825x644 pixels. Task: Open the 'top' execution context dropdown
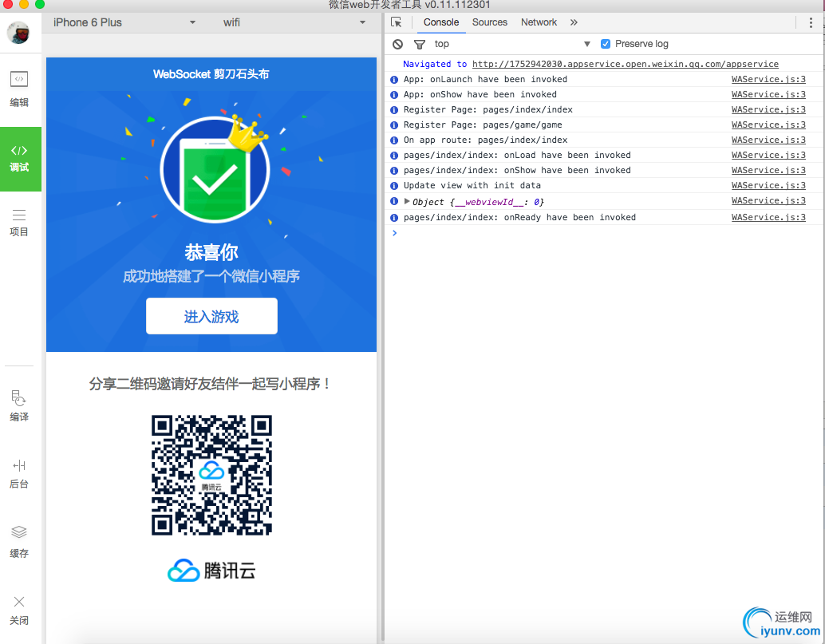click(512, 44)
